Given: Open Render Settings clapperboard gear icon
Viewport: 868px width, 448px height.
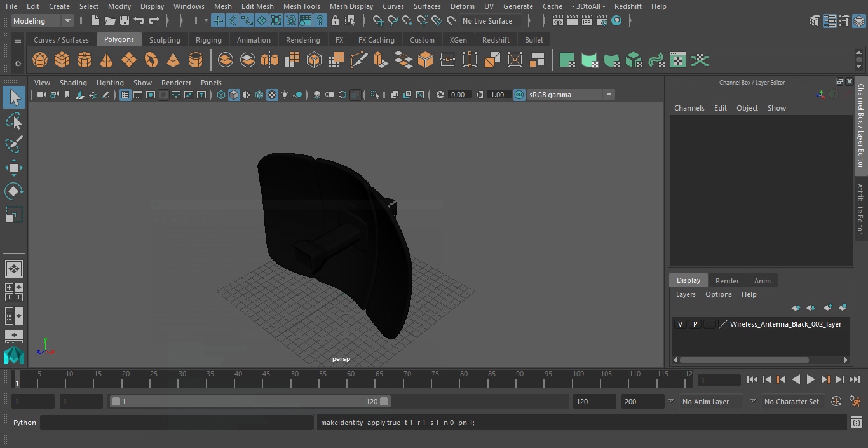Looking at the screenshot, I should (601, 21).
